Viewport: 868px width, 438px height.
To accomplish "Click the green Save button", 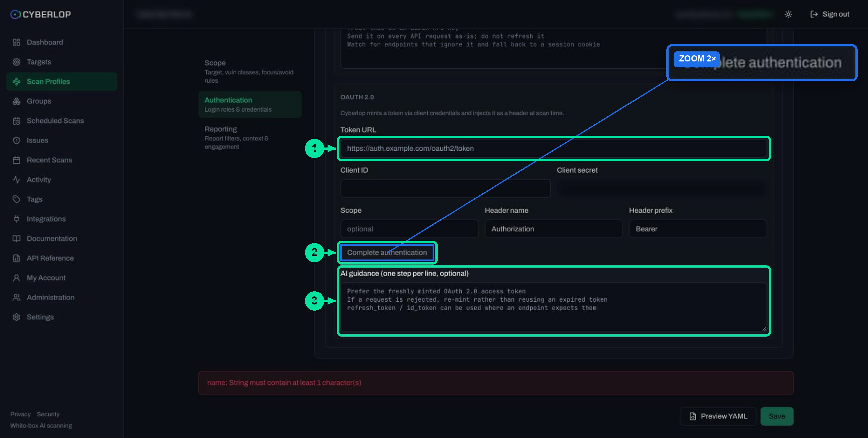I will coord(777,416).
